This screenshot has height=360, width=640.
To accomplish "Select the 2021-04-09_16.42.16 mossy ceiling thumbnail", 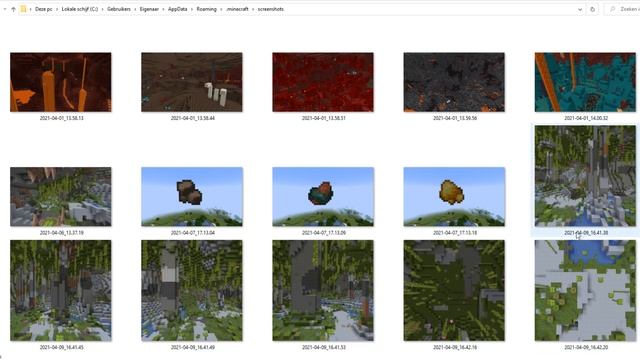I will (454, 291).
